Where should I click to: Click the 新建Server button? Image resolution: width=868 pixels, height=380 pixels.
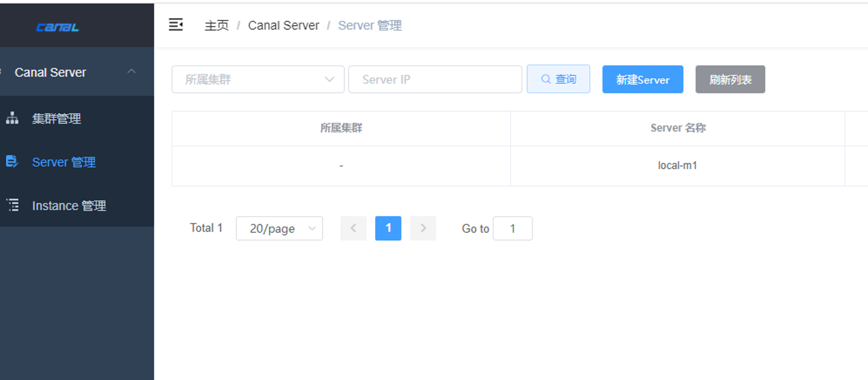(643, 79)
